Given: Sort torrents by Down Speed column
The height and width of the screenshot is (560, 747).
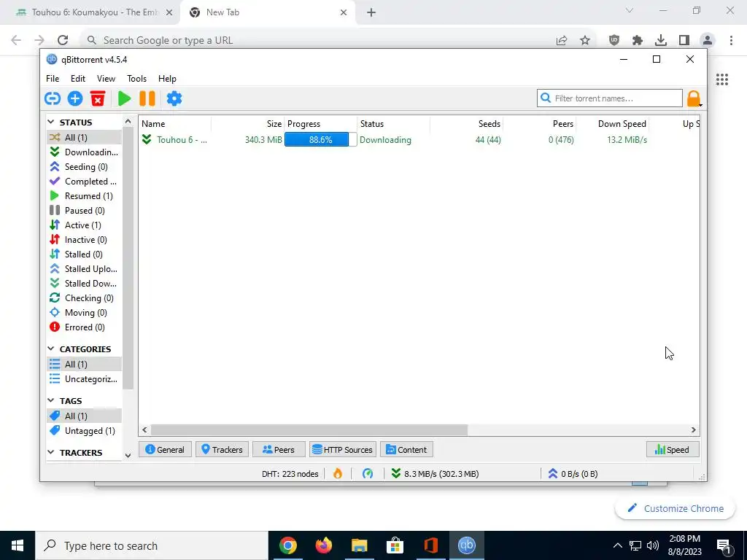Looking at the screenshot, I should click(x=613, y=124).
